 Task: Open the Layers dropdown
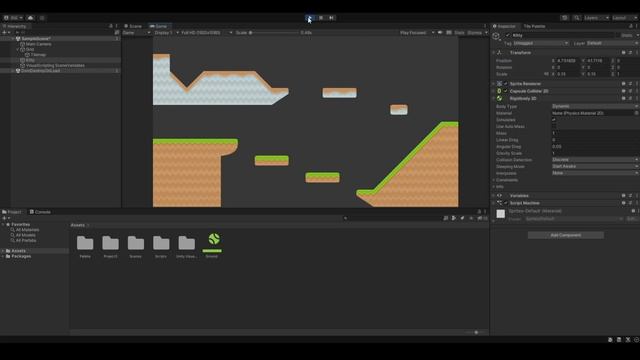tap(596, 18)
